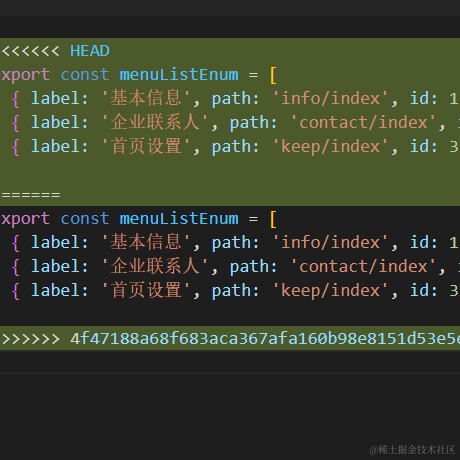Viewport: 460px width, 460px height.
Task: Click 'keep/index' path in the HEAD block
Action: 331,147
